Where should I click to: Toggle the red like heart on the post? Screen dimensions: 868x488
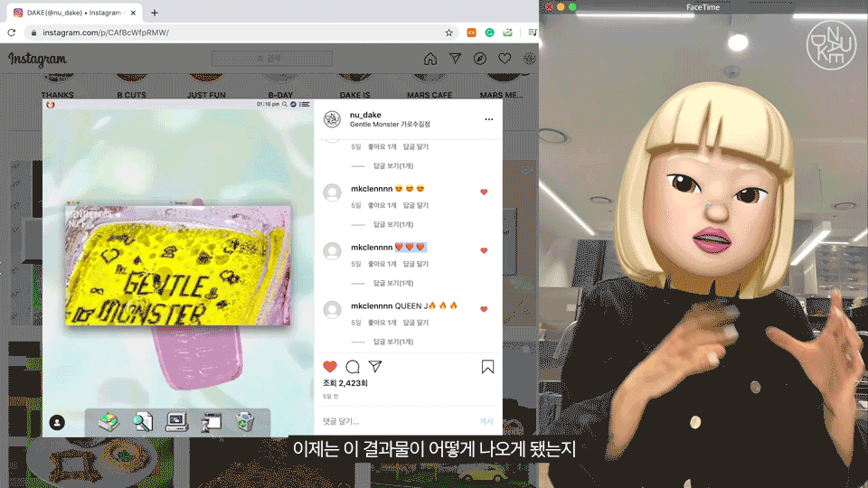(330, 366)
